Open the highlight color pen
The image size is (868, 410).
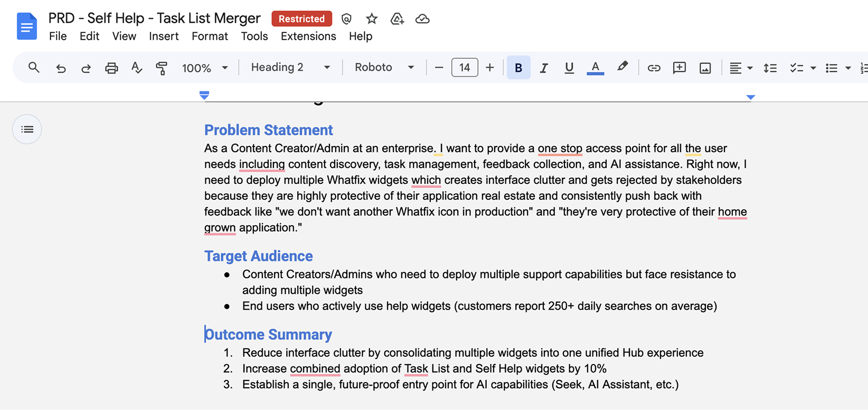pyautogui.click(x=622, y=67)
